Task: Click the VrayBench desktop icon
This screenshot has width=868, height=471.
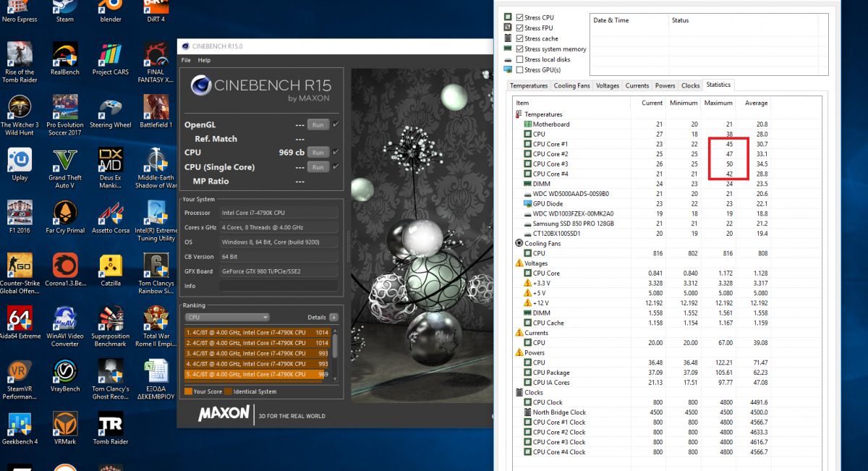Action: click(x=65, y=375)
